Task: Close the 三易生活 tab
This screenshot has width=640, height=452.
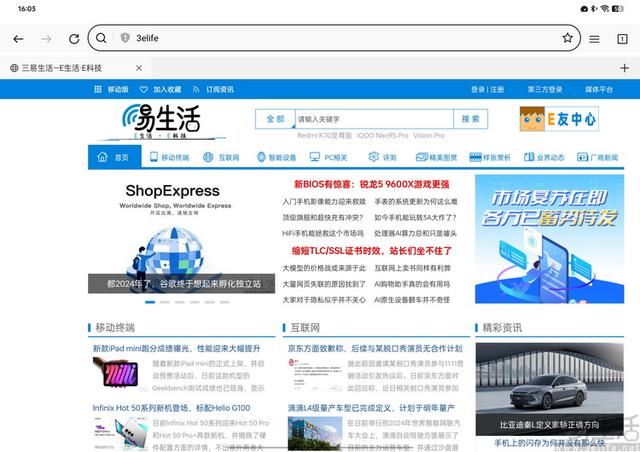Action: [x=138, y=67]
